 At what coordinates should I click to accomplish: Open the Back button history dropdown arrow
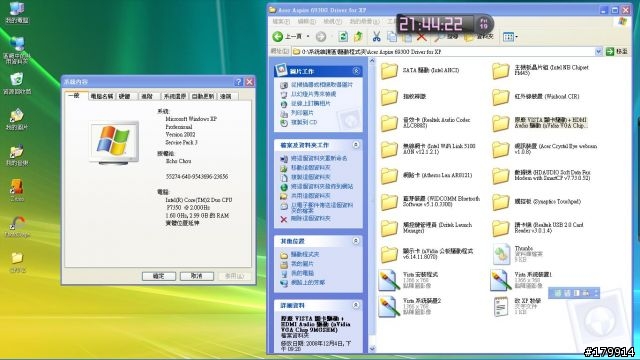[308, 37]
